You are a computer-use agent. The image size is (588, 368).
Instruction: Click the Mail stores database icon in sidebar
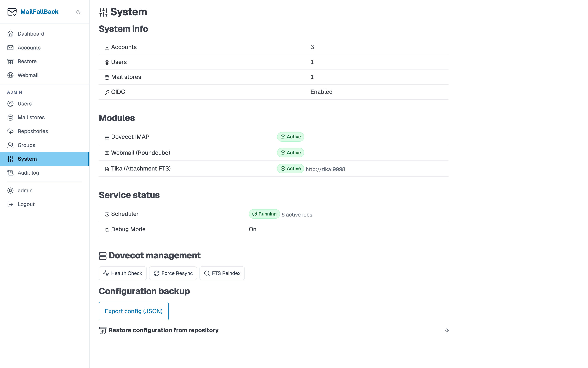tap(10, 117)
